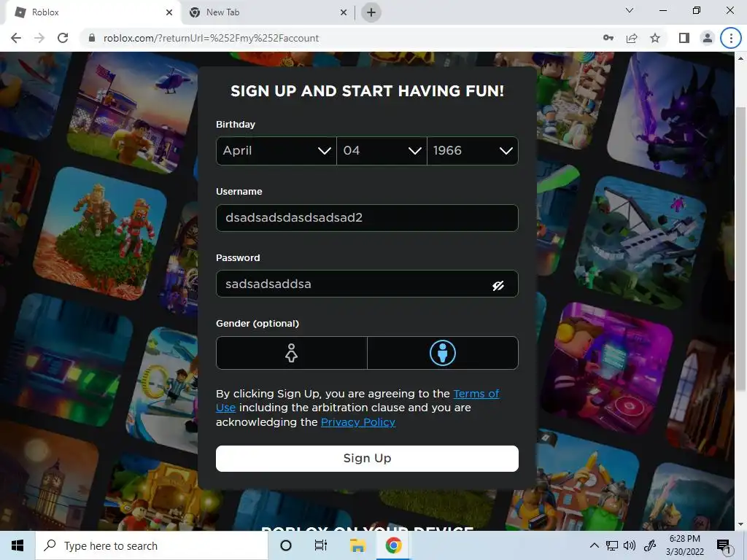
Task: Open tab search chevron in title bar
Action: tap(630, 10)
